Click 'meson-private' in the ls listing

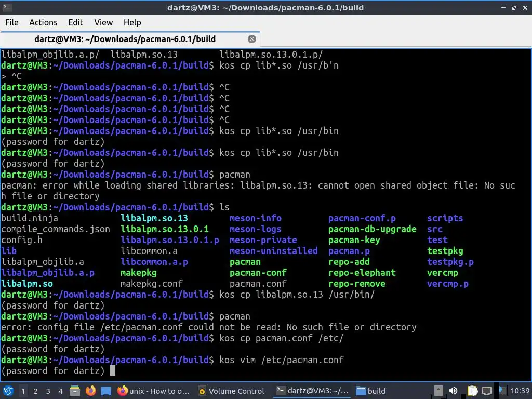point(263,240)
